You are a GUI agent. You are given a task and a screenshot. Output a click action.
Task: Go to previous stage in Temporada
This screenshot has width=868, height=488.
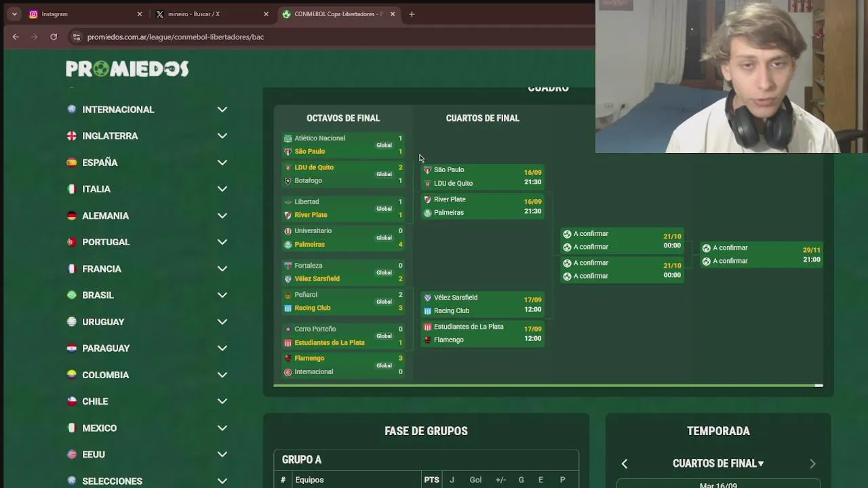click(625, 464)
